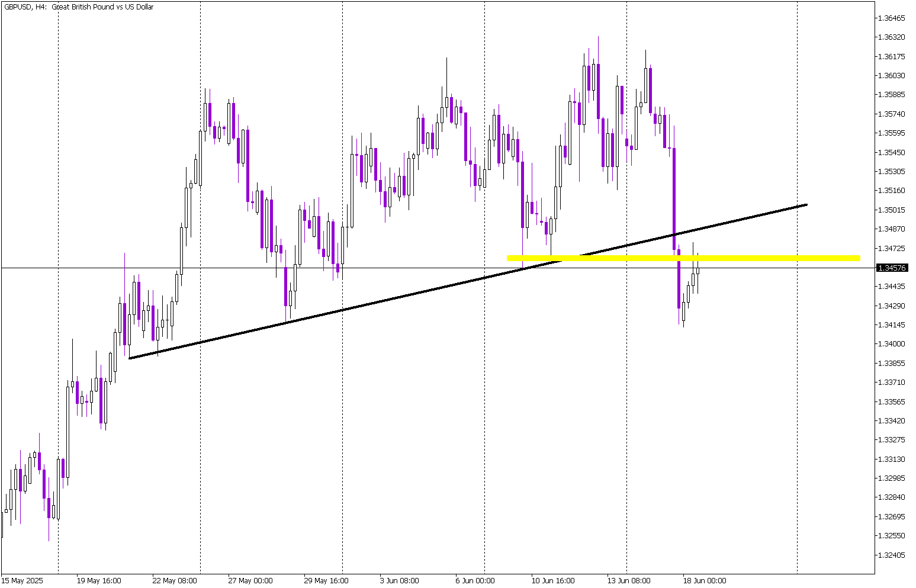Click the 1.36320 price axis label
The image size is (916, 588).
(x=893, y=37)
